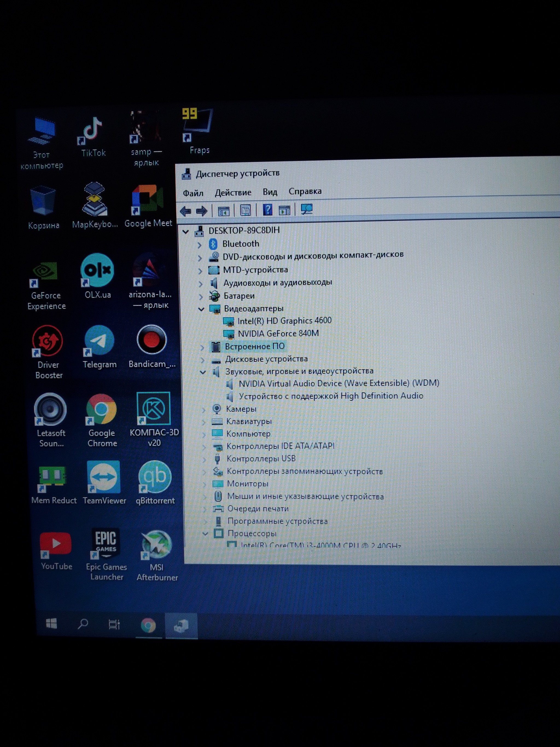Viewport: 560px width, 747px height.
Task: Click the Scan for hardware changes monitor icon
Action: click(307, 209)
